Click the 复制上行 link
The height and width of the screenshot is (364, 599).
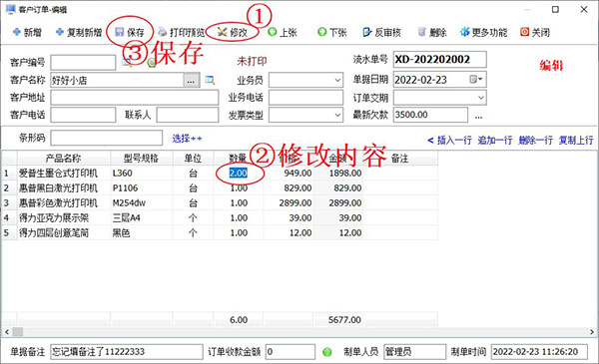[x=576, y=141]
